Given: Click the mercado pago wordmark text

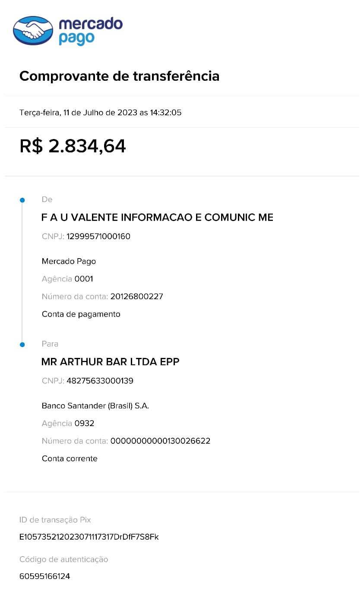Looking at the screenshot, I should [91, 31].
